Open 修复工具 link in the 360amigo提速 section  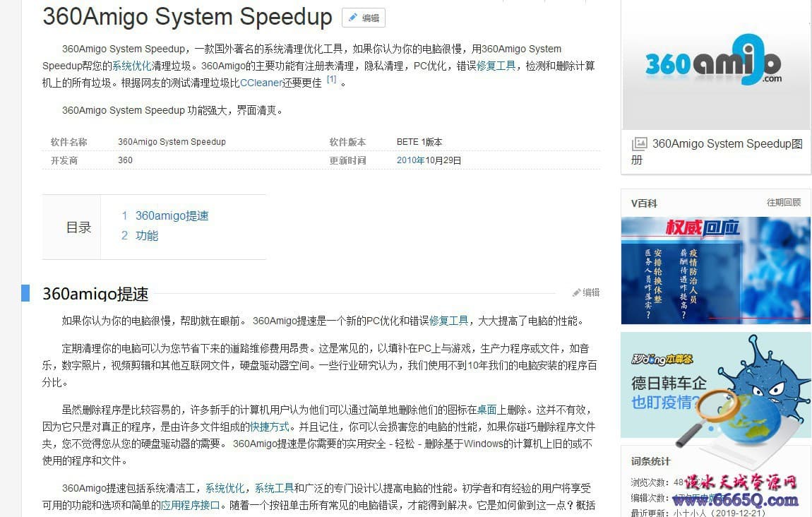click(448, 321)
